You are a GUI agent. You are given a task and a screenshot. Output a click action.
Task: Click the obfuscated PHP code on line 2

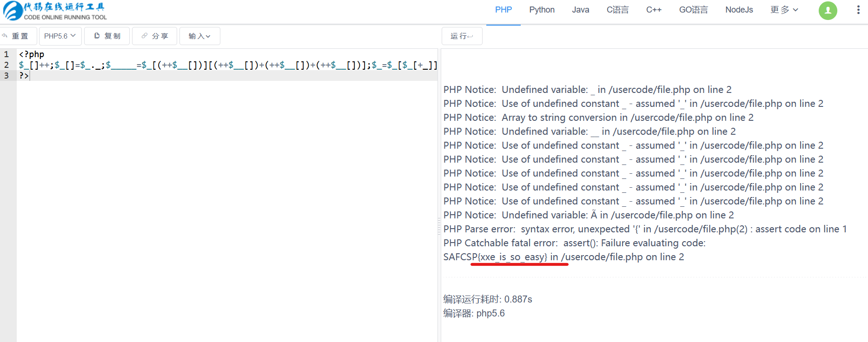tap(228, 65)
